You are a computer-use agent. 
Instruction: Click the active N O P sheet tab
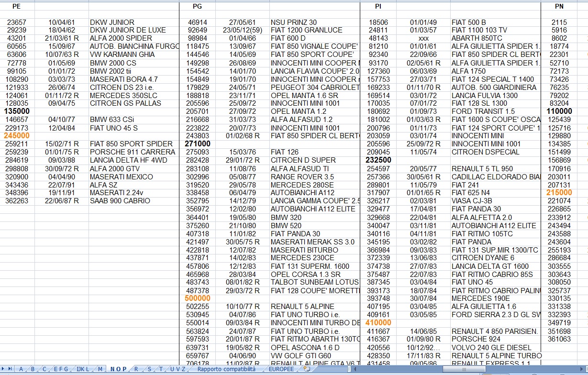118,369
